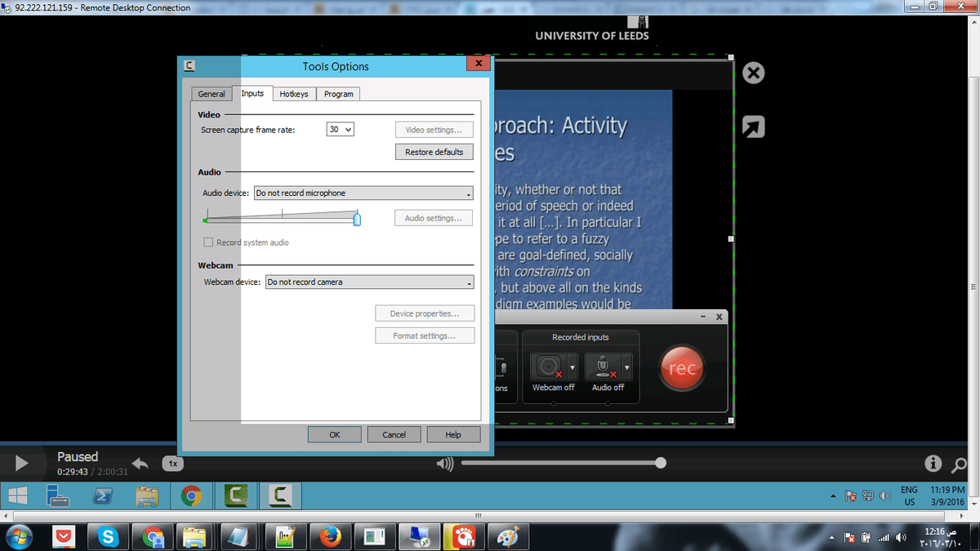Click the video player speaker volume icon
This screenshot has width=980, height=551.
pos(444,464)
